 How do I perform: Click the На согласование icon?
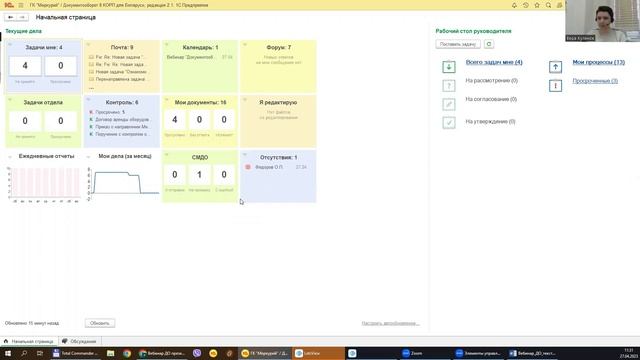(x=449, y=104)
